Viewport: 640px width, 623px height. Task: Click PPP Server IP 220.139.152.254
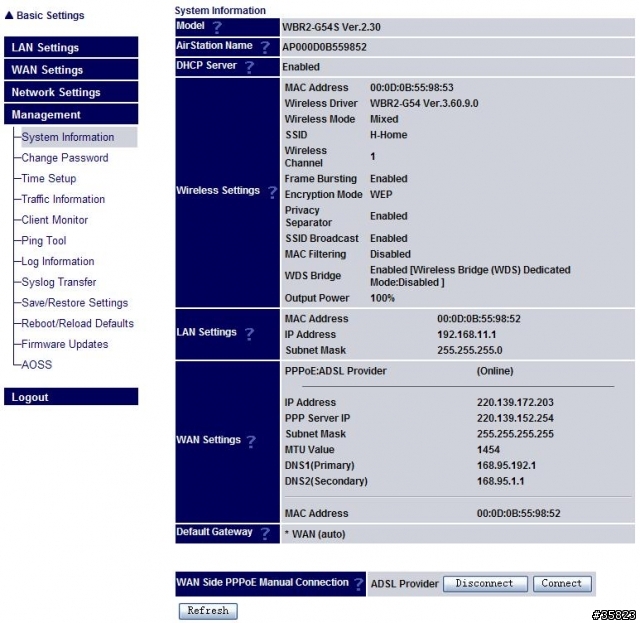point(515,418)
